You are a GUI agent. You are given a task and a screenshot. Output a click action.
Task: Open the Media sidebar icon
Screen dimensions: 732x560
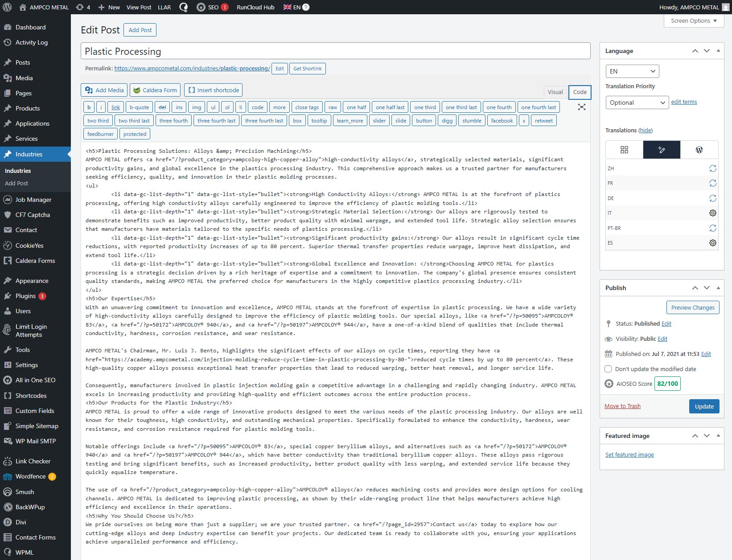(x=8, y=78)
